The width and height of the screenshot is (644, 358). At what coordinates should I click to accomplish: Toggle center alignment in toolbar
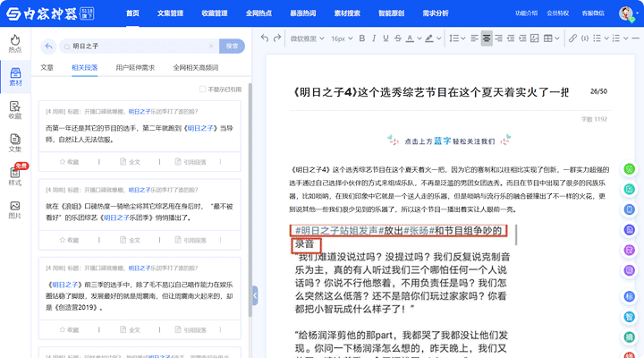coord(487,38)
